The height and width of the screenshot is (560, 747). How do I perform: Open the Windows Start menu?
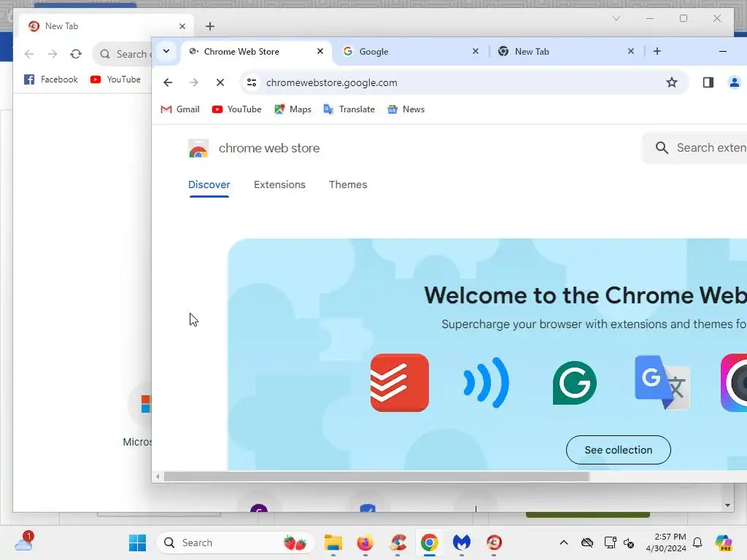coord(138,542)
